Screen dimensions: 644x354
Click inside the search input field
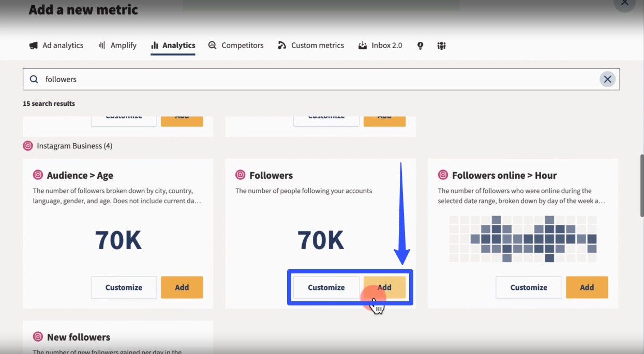click(x=207, y=79)
